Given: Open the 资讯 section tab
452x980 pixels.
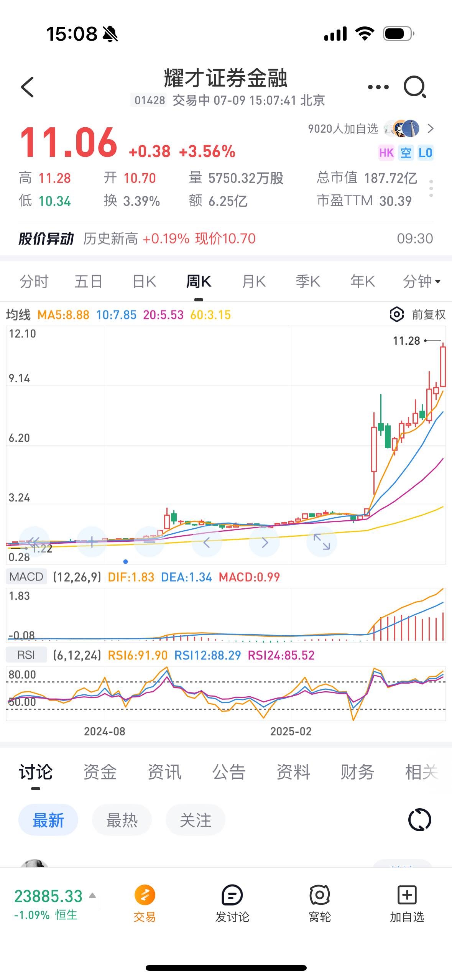Looking at the screenshot, I should click(164, 772).
